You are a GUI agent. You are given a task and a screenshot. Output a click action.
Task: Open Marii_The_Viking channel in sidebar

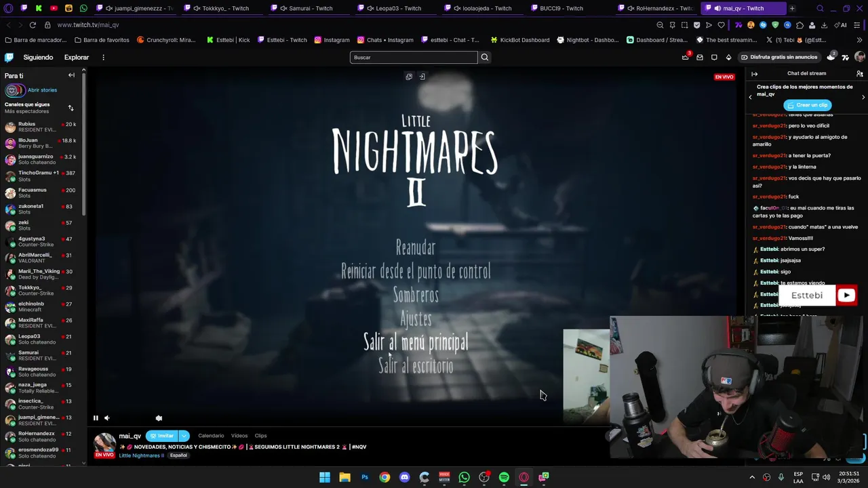pyautogui.click(x=41, y=274)
